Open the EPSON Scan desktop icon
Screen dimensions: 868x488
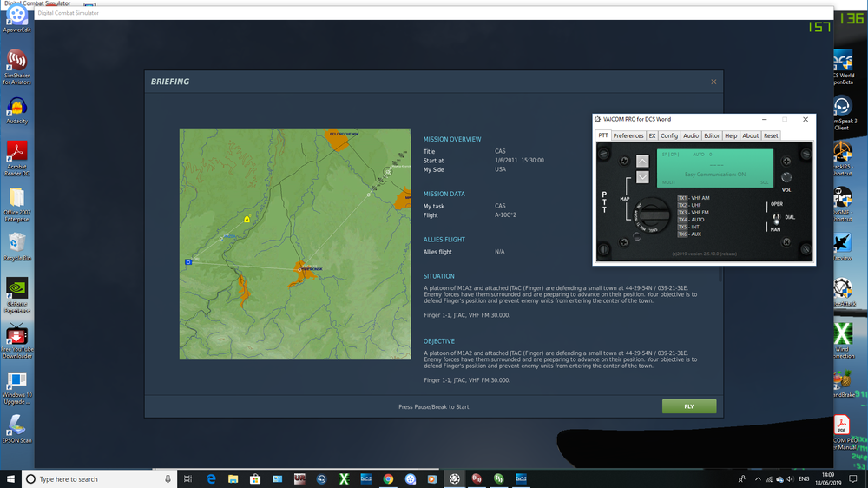(16, 429)
